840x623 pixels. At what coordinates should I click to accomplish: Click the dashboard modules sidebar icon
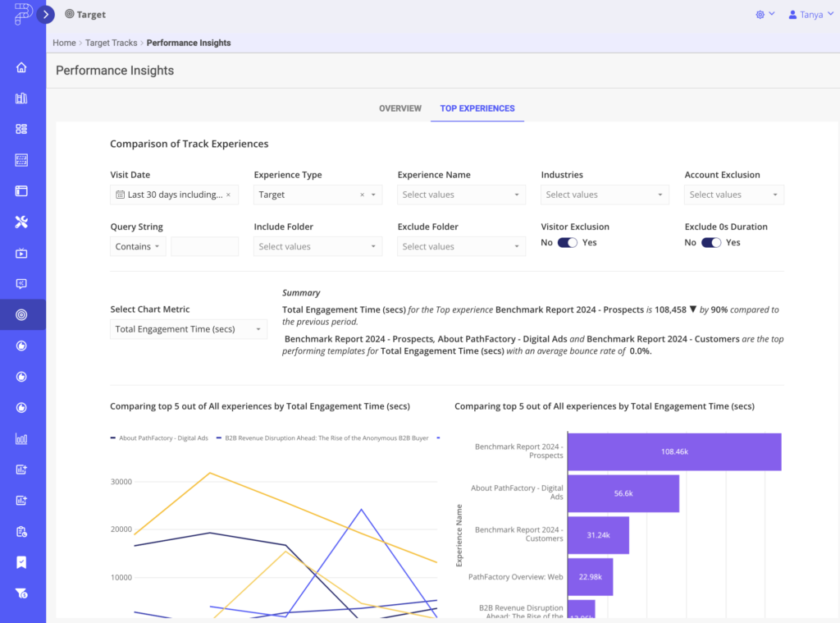[x=21, y=129]
